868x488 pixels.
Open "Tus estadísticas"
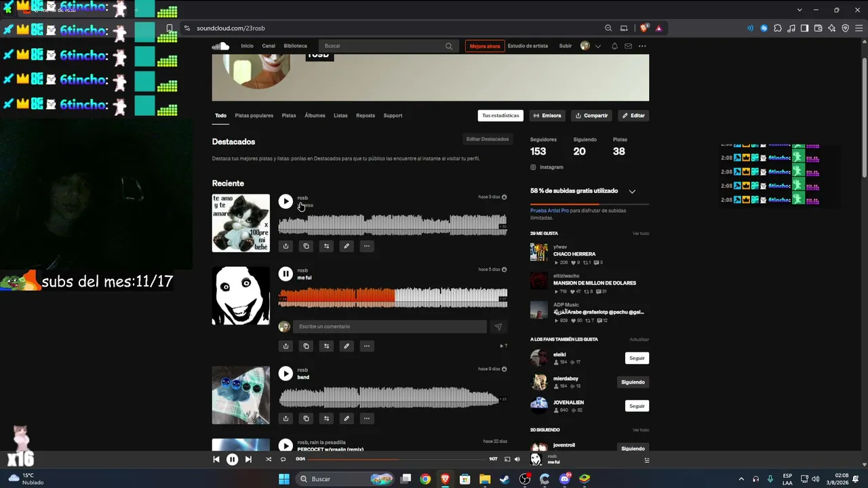point(500,116)
